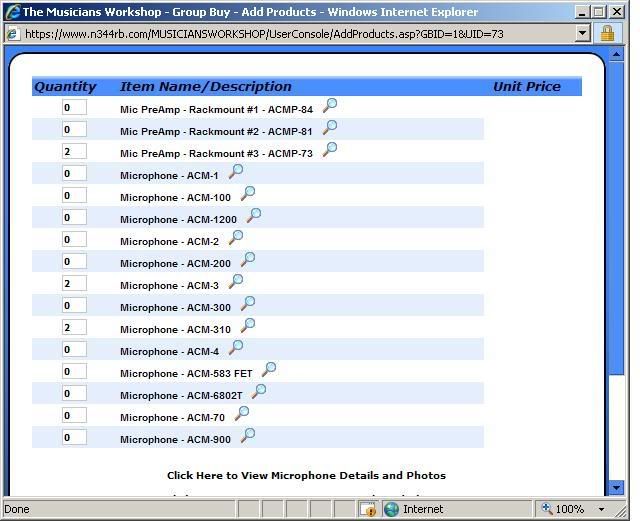The width and height of the screenshot is (640, 521).
Task: Click quantity field for Microphone ACM-3
Action: coord(74,284)
